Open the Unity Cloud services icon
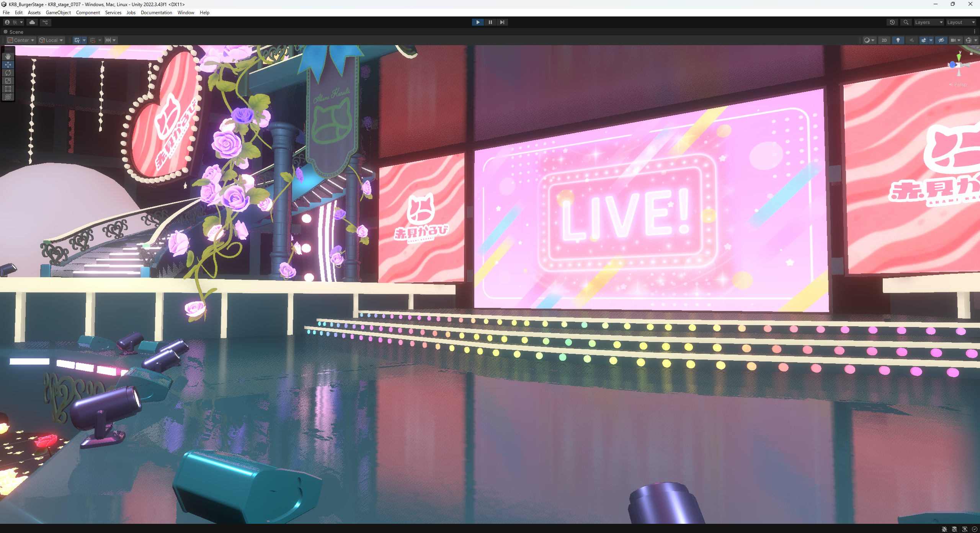This screenshot has width=980, height=533. point(32,22)
